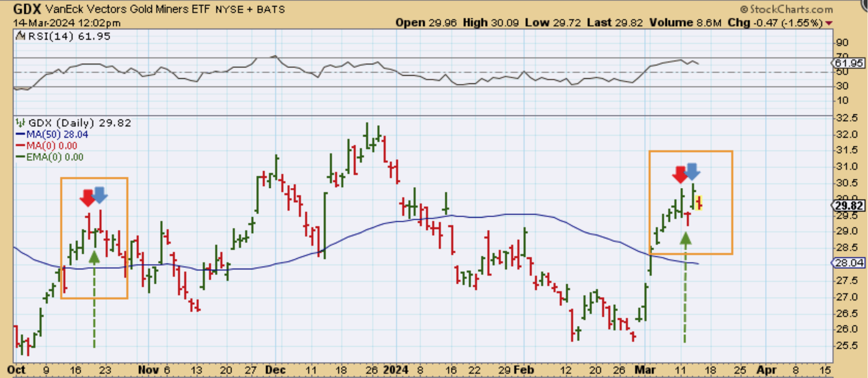
Task: Click the "Last 29.82" value in header
Action: click(615, 23)
